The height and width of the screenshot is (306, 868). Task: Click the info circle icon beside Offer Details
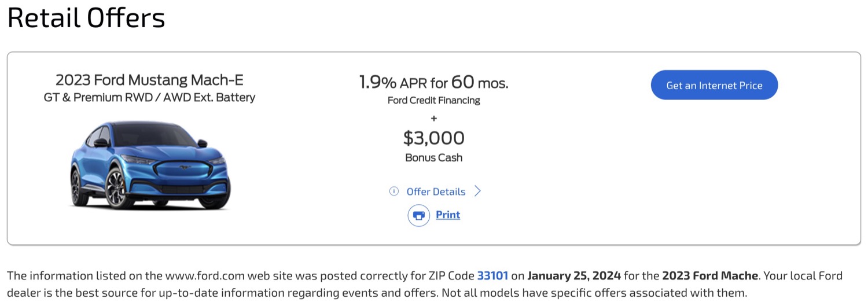(394, 191)
